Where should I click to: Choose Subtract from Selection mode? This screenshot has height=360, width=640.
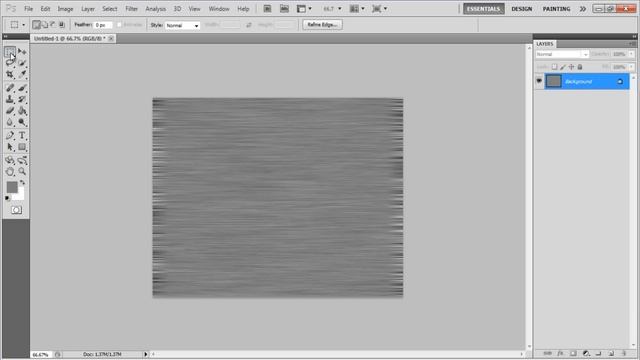(53, 25)
